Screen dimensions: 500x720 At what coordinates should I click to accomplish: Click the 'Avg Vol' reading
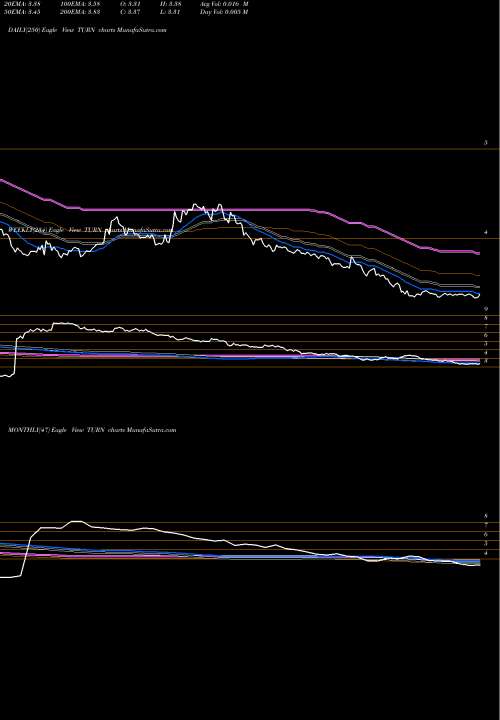pos(224,4)
